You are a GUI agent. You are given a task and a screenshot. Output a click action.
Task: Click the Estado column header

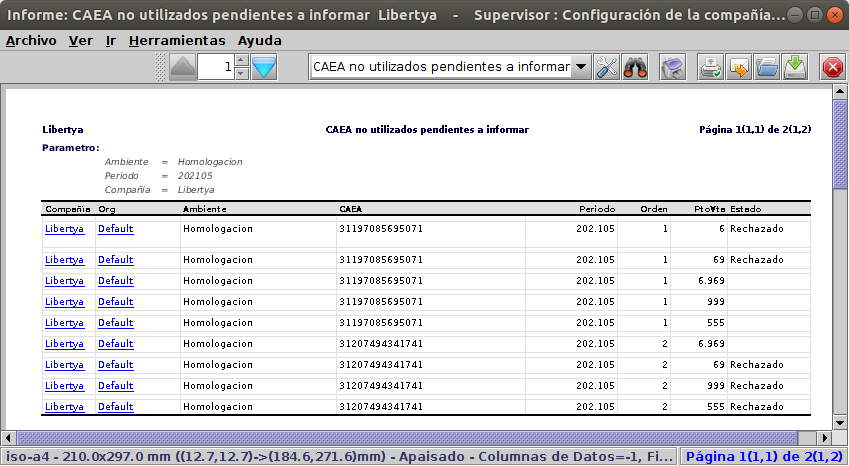pyautogui.click(x=745, y=209)
